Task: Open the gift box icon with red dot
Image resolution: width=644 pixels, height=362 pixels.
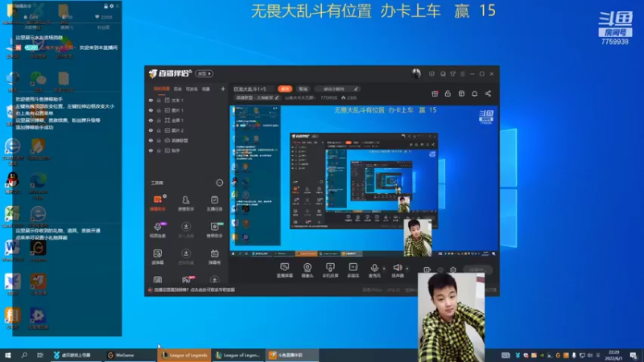Action: [x=435, y=93]
